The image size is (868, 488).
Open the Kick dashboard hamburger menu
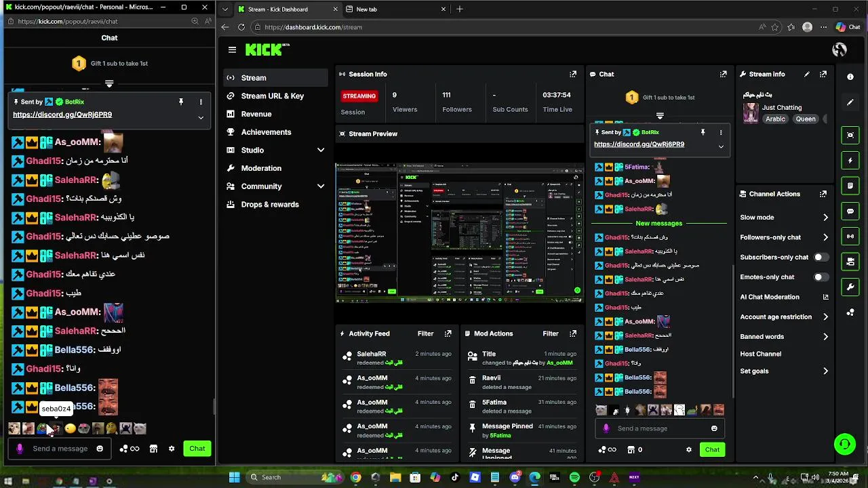pos(232,49)
